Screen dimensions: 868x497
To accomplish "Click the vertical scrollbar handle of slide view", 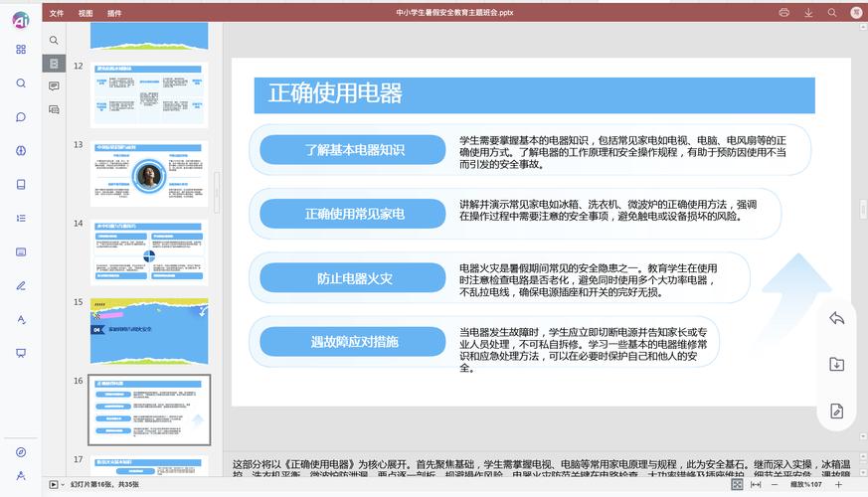I will pos(862,209).
